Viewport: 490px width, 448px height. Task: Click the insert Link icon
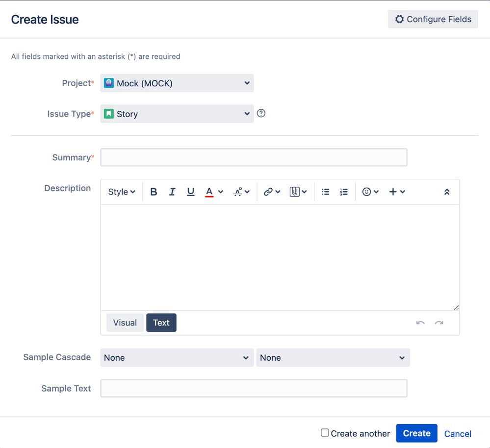(x=268, y=192)
